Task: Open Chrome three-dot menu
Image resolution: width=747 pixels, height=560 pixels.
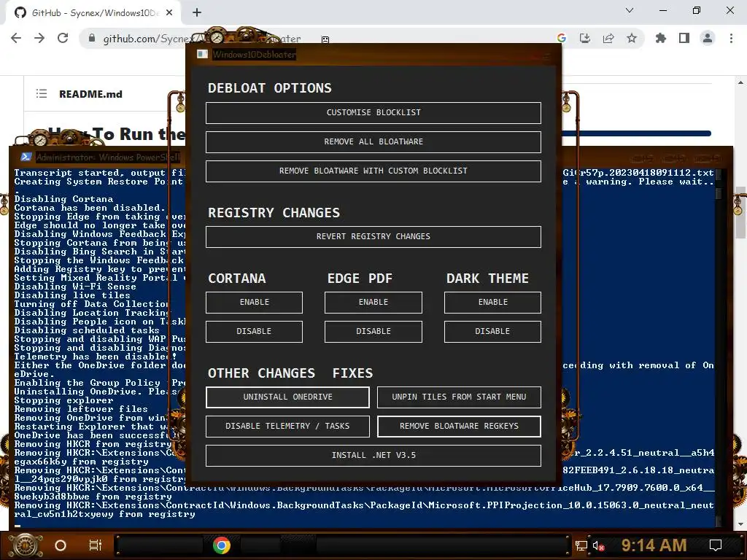Action: [731, 38]
